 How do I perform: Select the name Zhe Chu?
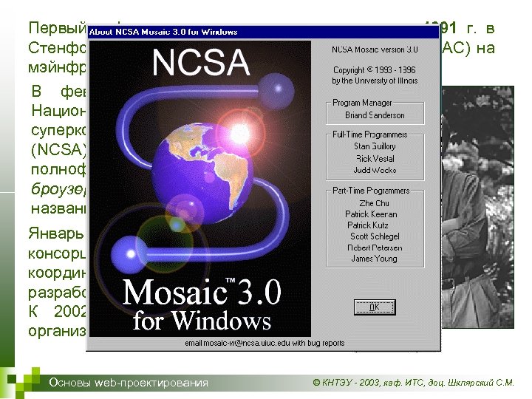(374, 203)
